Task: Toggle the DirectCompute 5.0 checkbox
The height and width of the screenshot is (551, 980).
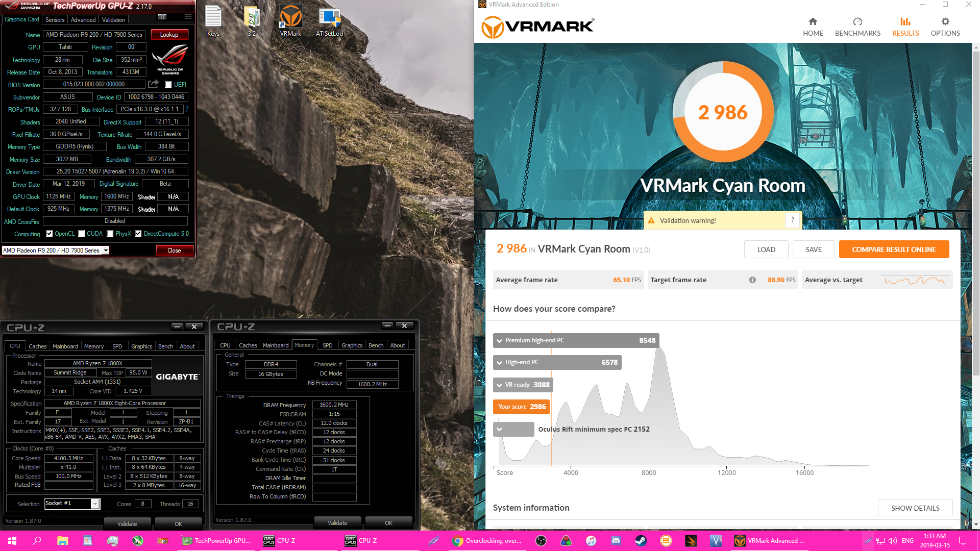Action: pyautogui.click(x=138, y=234)
